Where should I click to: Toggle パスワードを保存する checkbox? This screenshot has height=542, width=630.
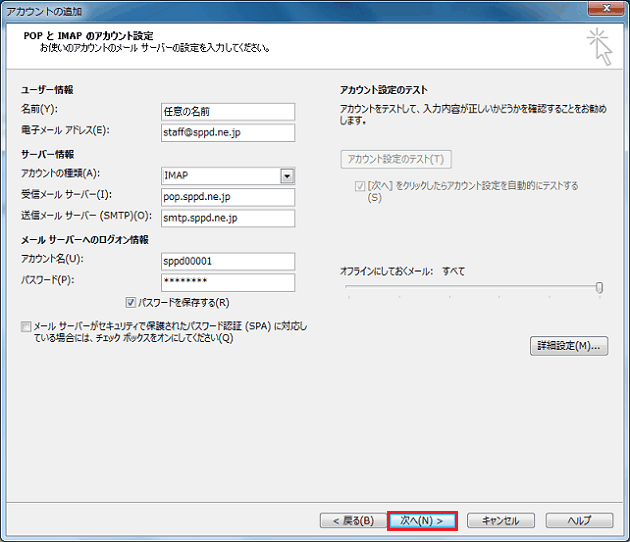[131, 302]
